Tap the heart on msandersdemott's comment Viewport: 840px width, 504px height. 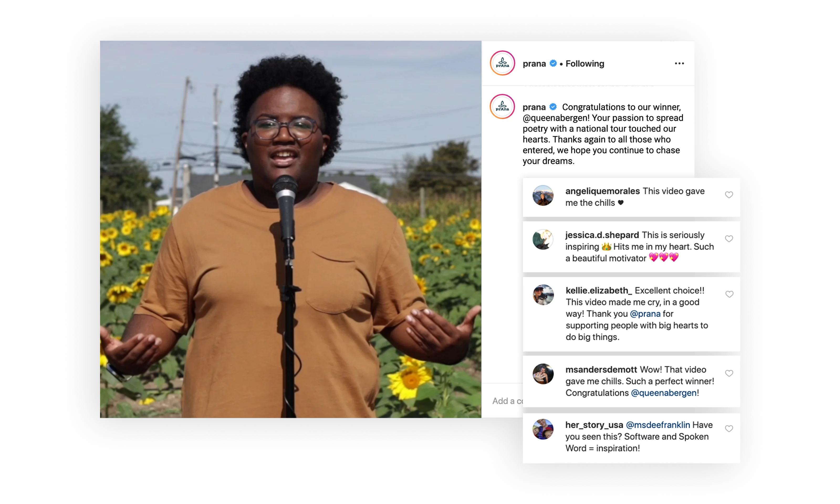click(x=729, y=373)
